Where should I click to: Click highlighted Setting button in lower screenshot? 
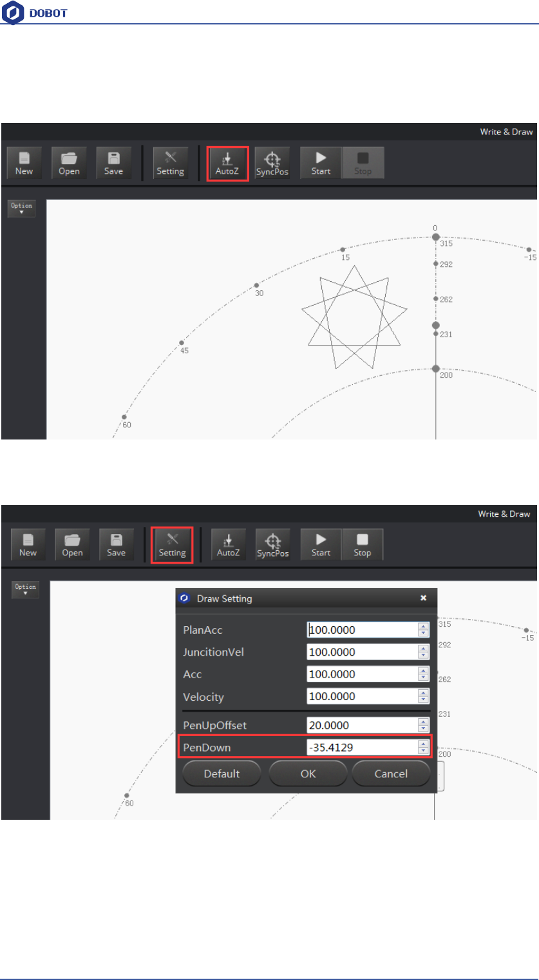point(172,545)
